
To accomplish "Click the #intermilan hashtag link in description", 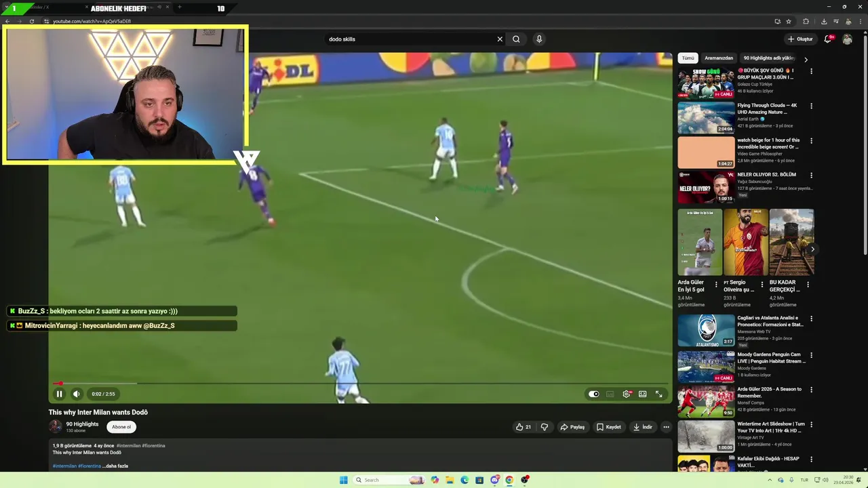I will (x=64, y=466).
